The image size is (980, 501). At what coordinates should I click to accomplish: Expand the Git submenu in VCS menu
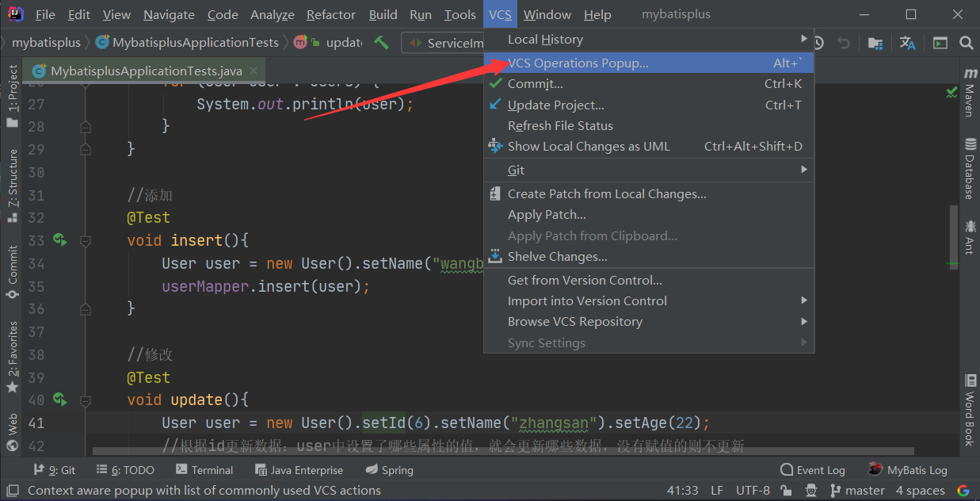coord(649,170)
